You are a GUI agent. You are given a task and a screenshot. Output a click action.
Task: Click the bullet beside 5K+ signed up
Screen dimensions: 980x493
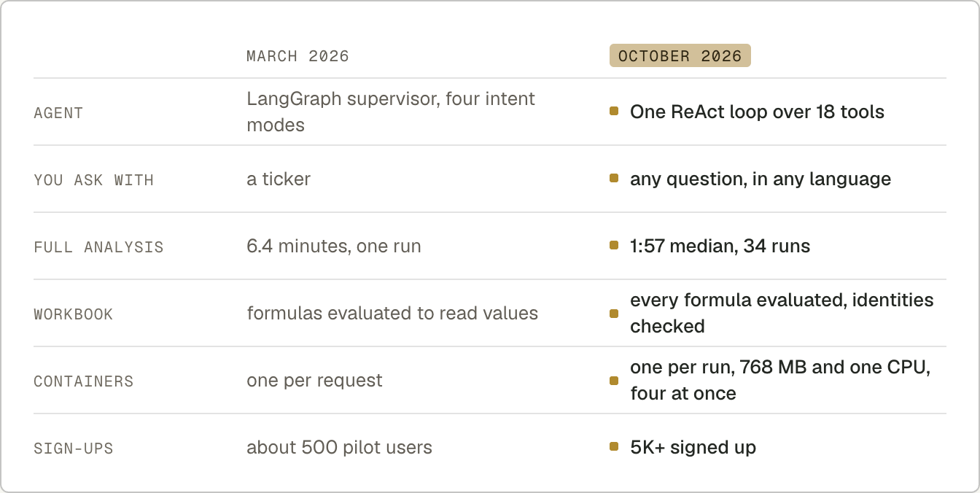point(614,447)
